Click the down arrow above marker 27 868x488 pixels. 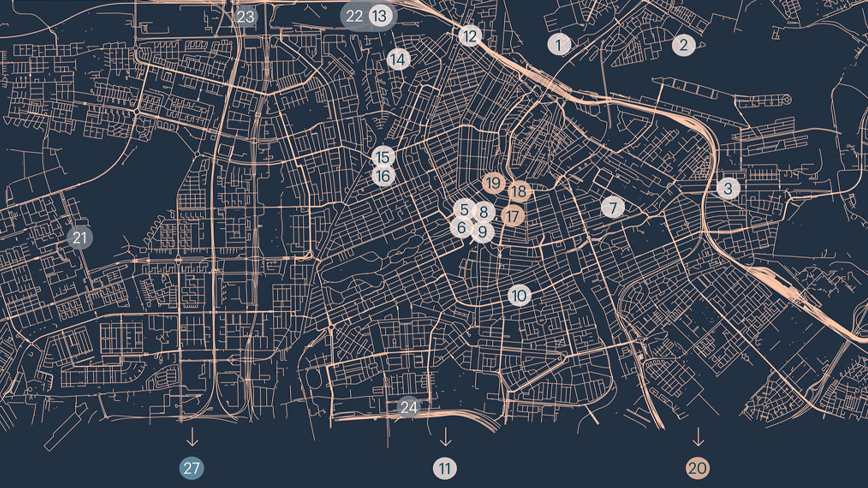[192, 437]
